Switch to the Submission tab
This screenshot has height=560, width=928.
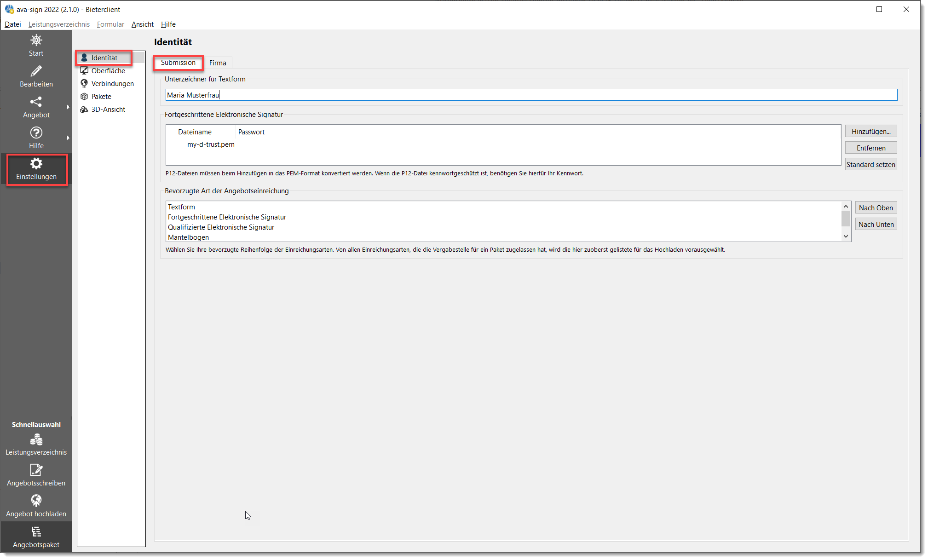point(178,63)
